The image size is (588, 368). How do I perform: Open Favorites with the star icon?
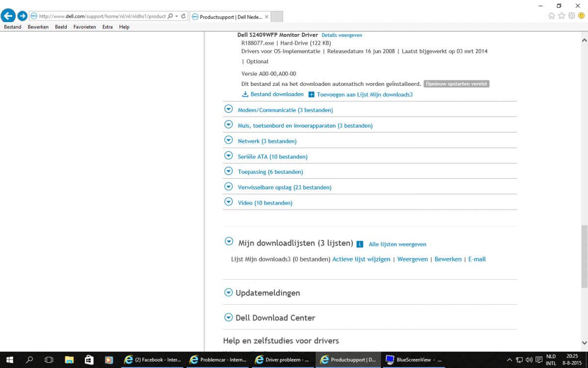coord(562,16)
